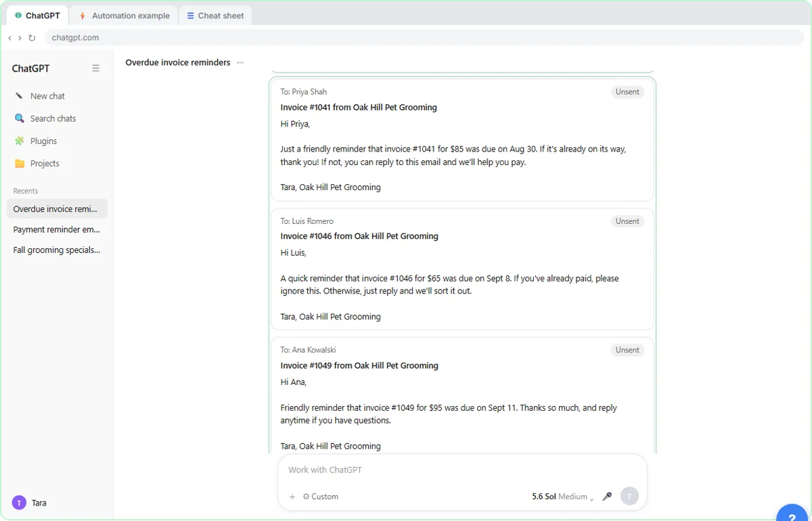Open the chat options ellipsis beside title
Image resolution: width=812 pixels, height=521 pixels.
tap(240, 63)
